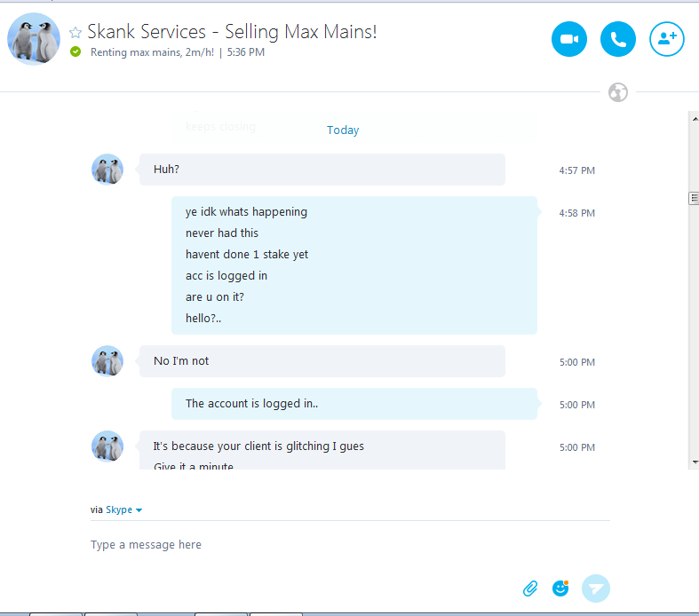Click the chat scrollbar thumb

coord(694,199)
